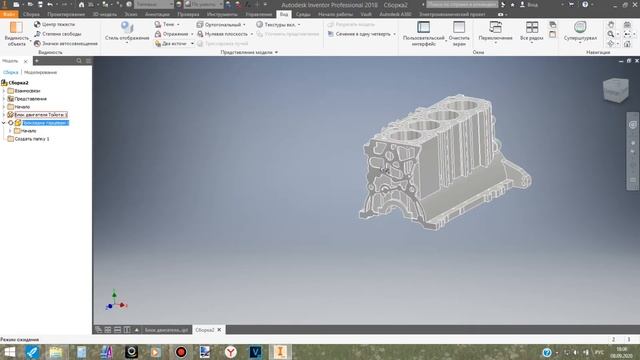Switch to the Проверка ribbon tab
Image resolution: width=640 pixels, height=360 pixels.
pos(188,14)
